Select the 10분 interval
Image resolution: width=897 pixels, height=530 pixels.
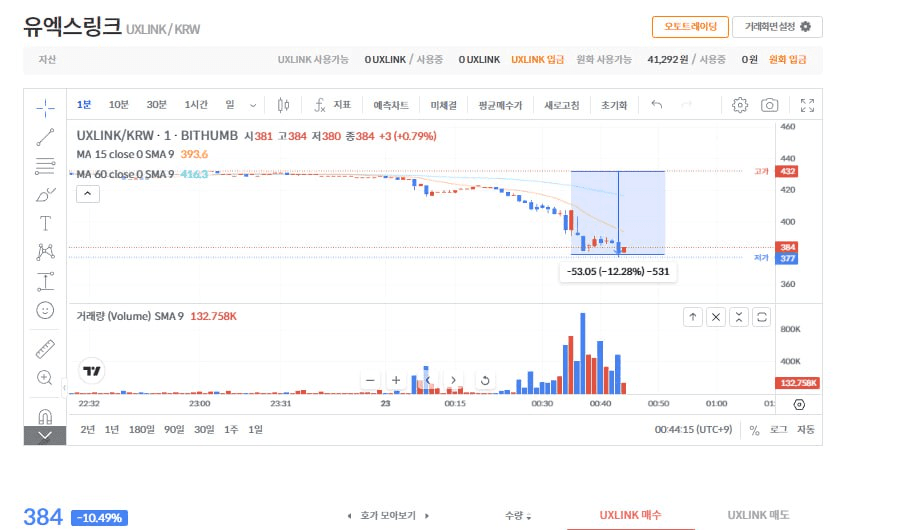coord(118,105)
